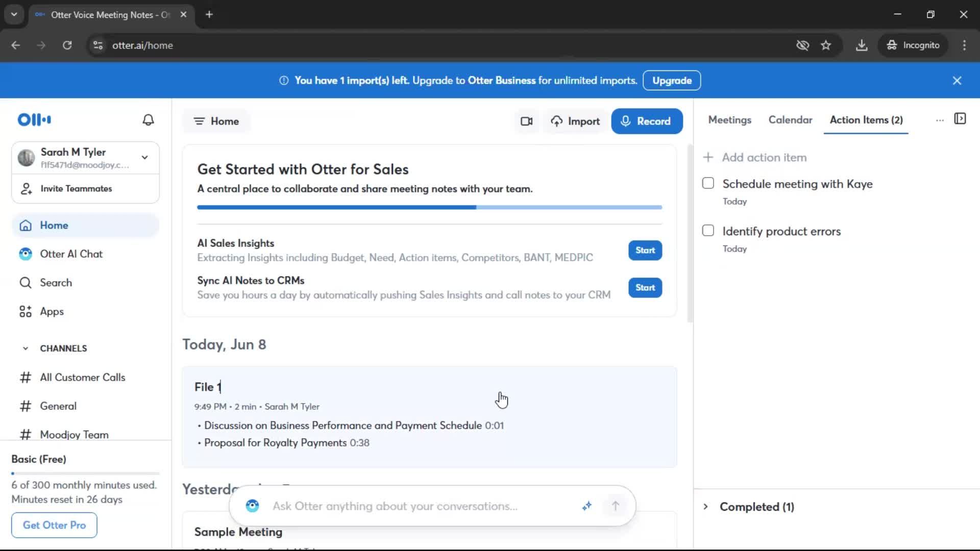Close the blue upgrade banner
The image size is (980, 551).
(957, 81)
